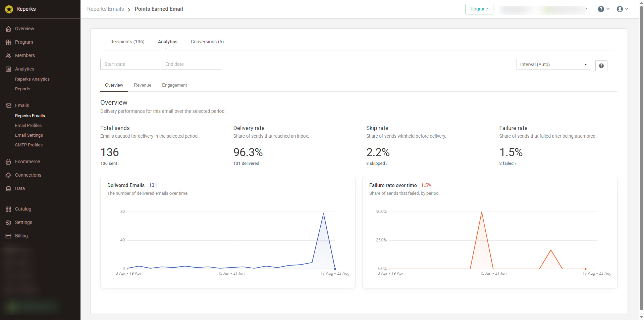Switch to the Recipients (136) tab
Viewport: 644px width, 320px height.
click(x=127, y=42)
